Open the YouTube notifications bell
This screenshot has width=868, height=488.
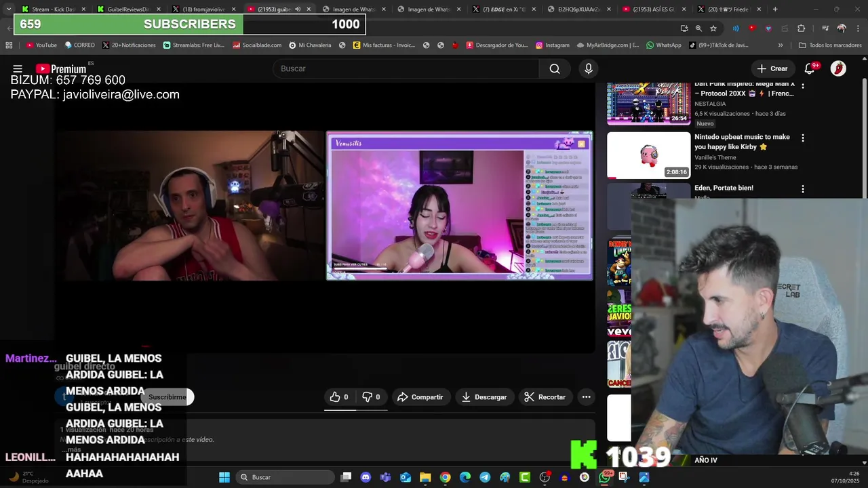point(810,68)
